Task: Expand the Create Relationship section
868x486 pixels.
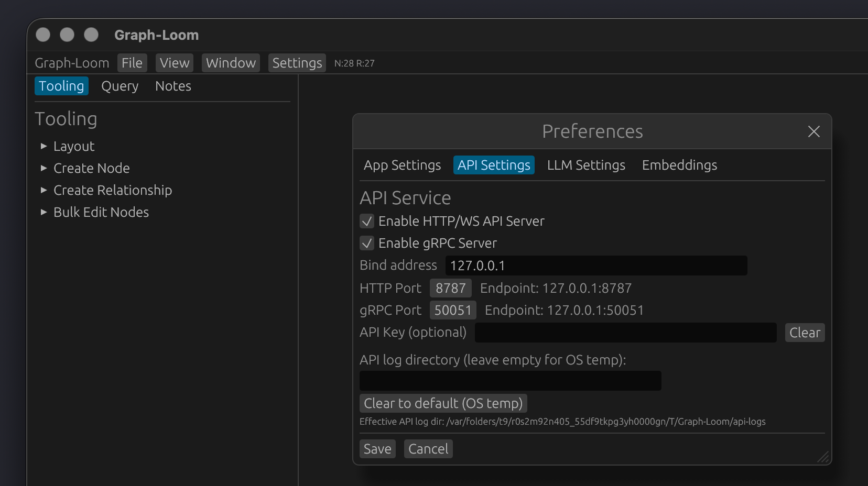Action: point(113,190)
